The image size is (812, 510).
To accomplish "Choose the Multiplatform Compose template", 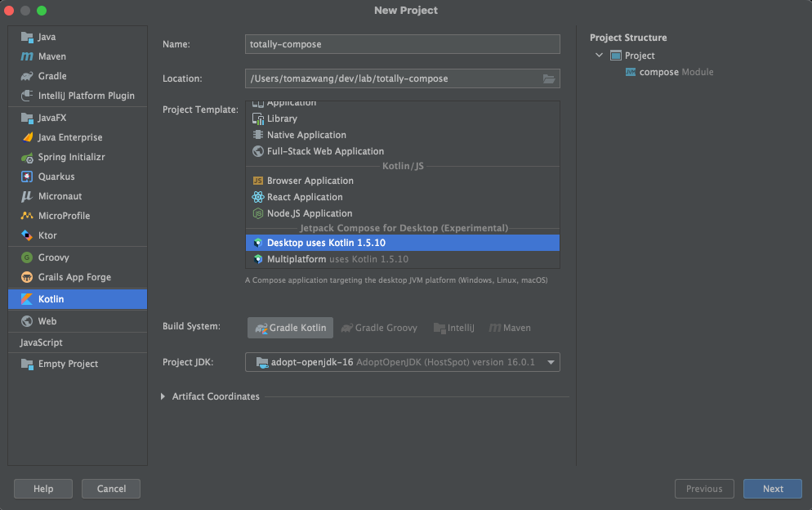I will click(x=297, y=259).
